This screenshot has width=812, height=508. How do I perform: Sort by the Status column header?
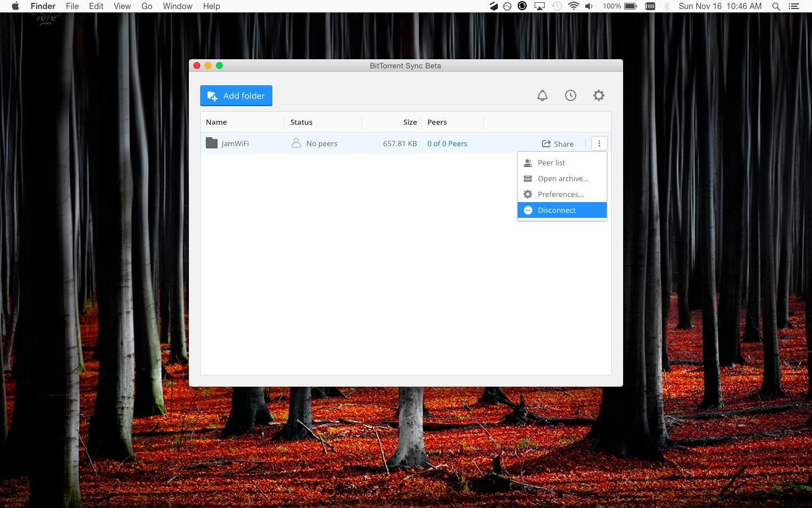301,122
